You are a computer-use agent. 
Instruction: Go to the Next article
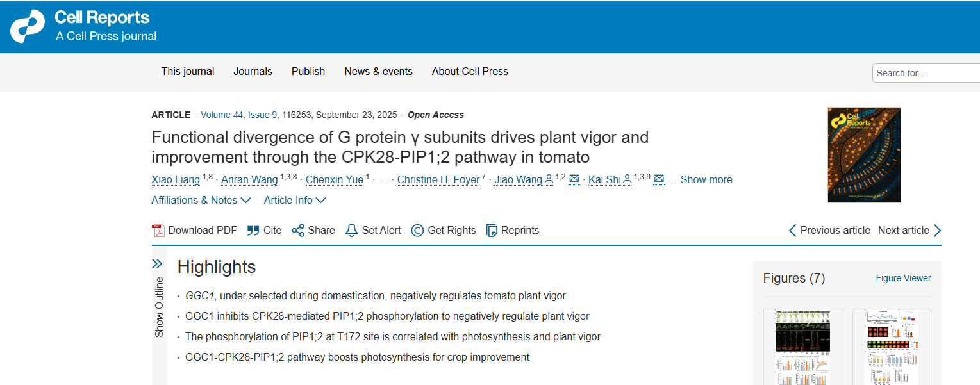909,231
